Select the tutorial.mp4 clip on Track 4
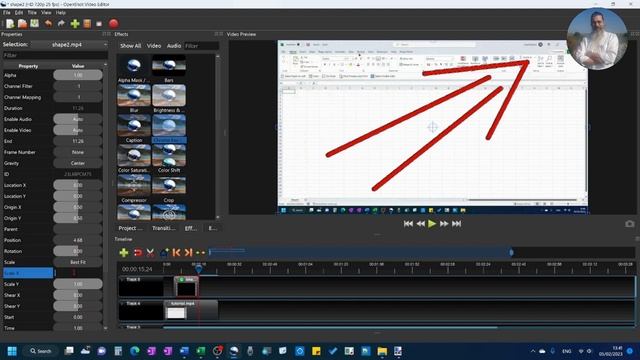This screenshot has height=360, width=640. pyautogui.click(x=191, y=310)
